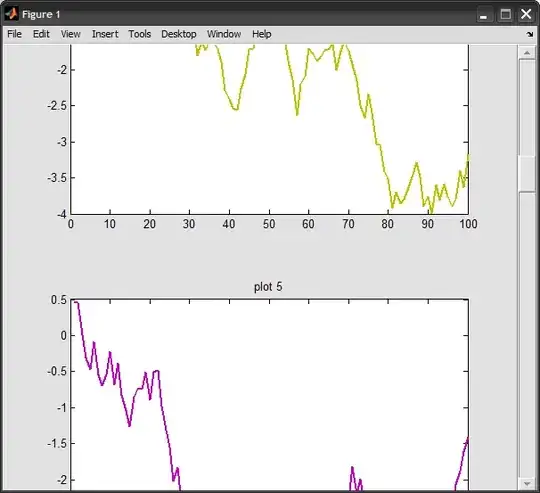Screen dimensions: 540x493
Task: Open the Desktop menu
Action: [x=179, y=34]
